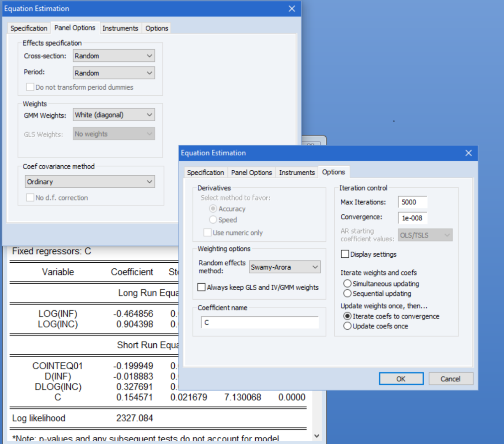Open the GMM Weights dropdown

point(114,115)
